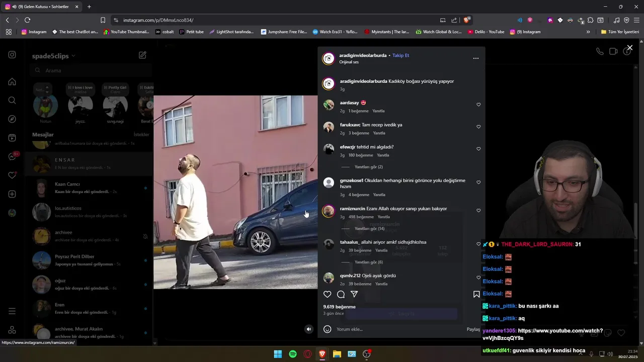Image resolution: width=644 pixels, height=362 pixels.
Task: Mute the video with speaker icon
Action: click(x=309, y=329)
